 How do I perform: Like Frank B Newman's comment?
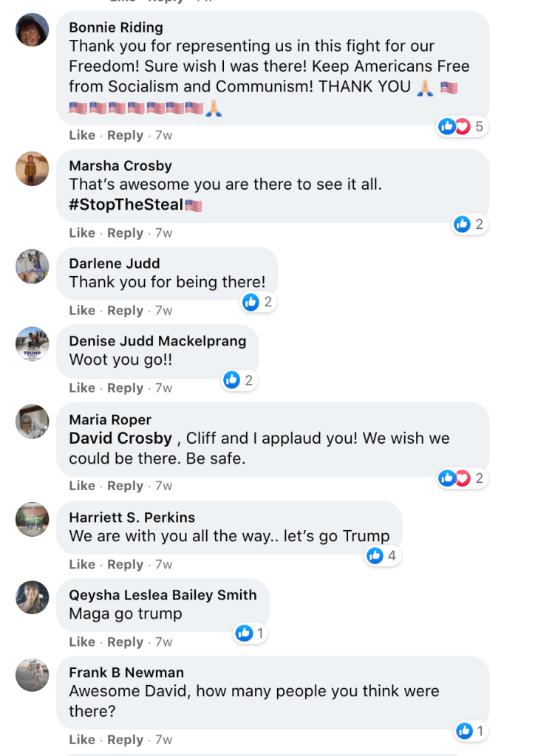click(x=82, y=740)
